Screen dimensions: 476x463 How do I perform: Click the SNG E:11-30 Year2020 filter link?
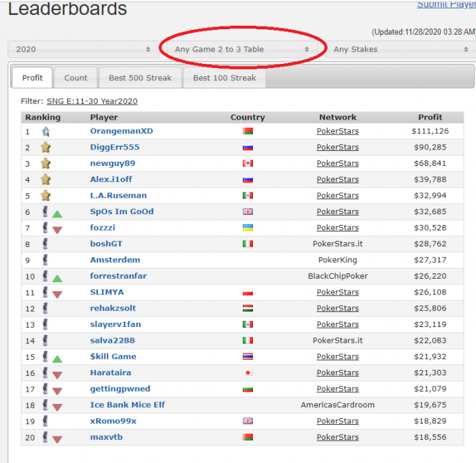(x=92, y=101)
